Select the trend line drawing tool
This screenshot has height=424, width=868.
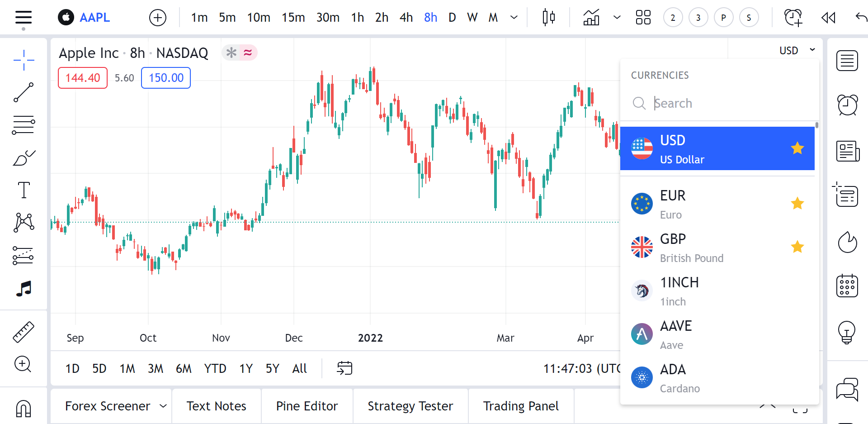(24, 92)
